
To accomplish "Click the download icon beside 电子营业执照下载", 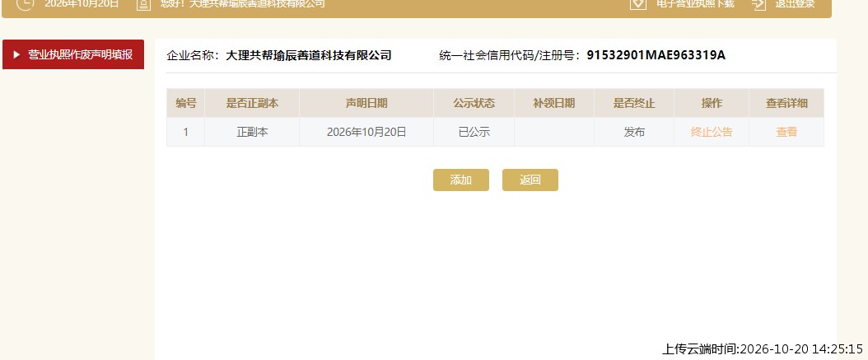I will coord(638,4).
